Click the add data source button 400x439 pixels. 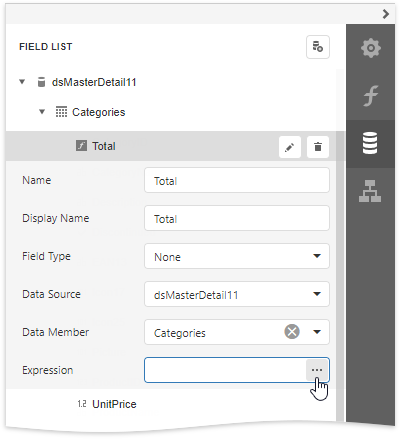[x=318, y=47]
